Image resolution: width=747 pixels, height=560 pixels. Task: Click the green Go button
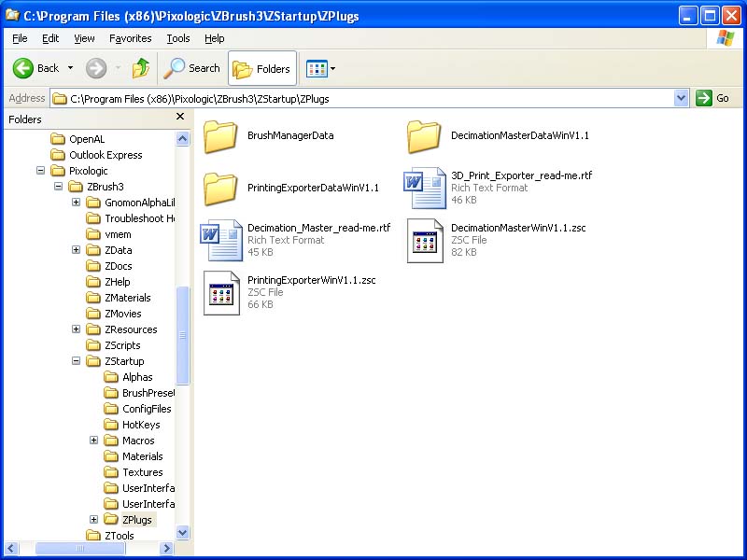(712, 99)
